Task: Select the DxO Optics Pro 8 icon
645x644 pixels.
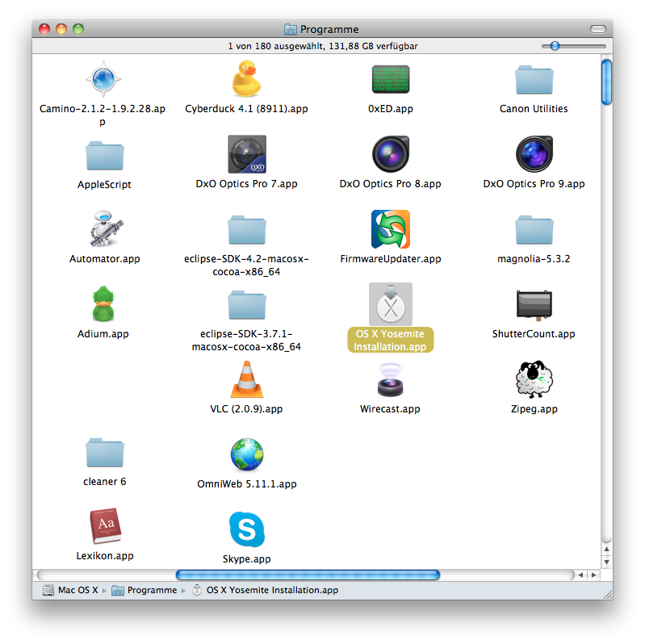Action: point(391,154)
